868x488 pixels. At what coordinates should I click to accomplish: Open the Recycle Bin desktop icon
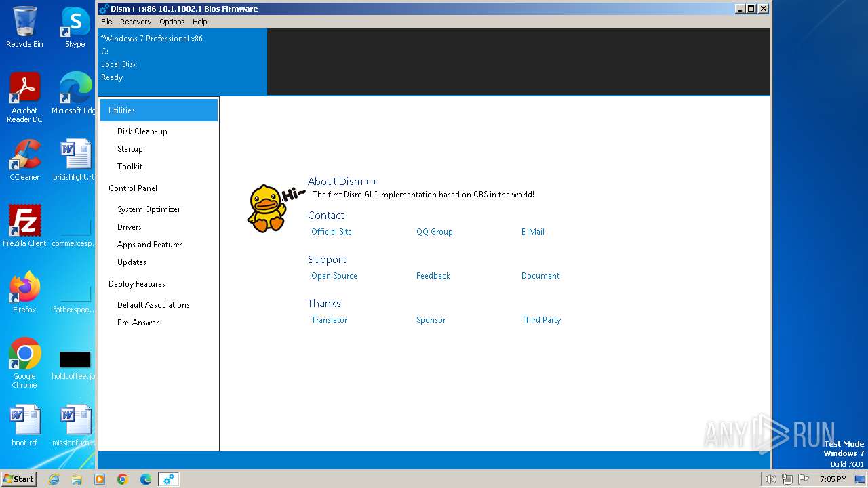click(x=24, y=27)
